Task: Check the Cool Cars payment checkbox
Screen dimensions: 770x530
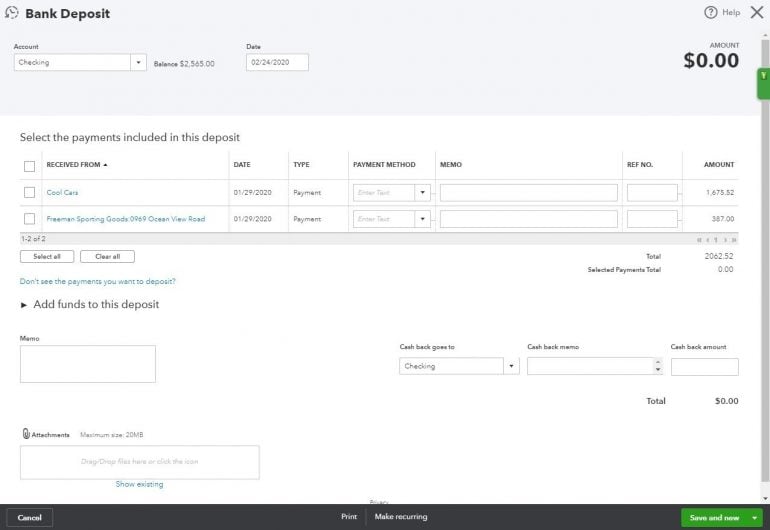Action: [29, 192]
